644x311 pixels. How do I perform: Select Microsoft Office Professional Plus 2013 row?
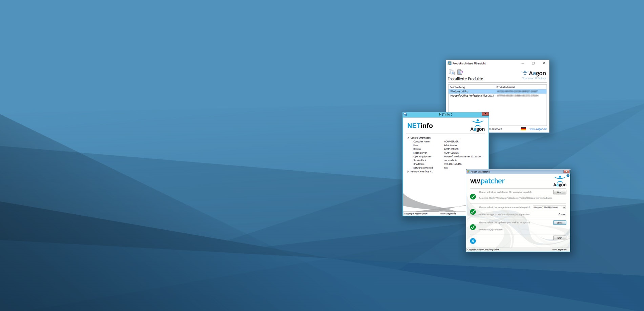tap(497, 96)
